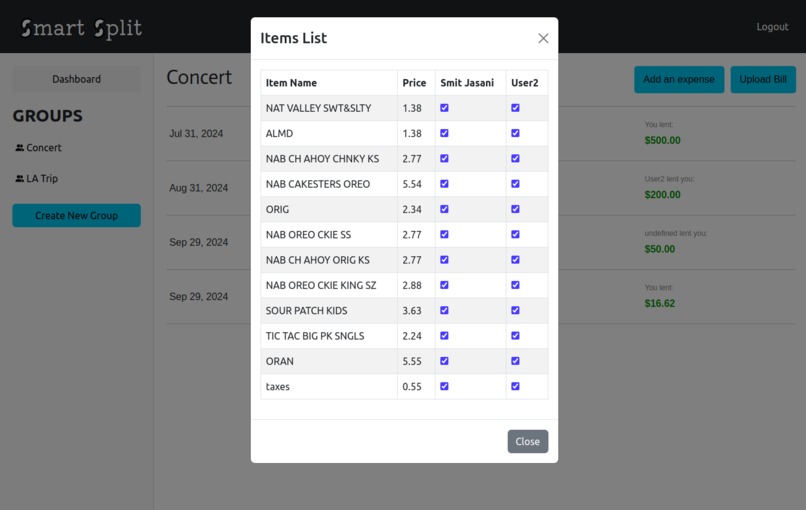
Task: Toggle Smit Jasani checkbox for ALMD
Action: point(445,133)
